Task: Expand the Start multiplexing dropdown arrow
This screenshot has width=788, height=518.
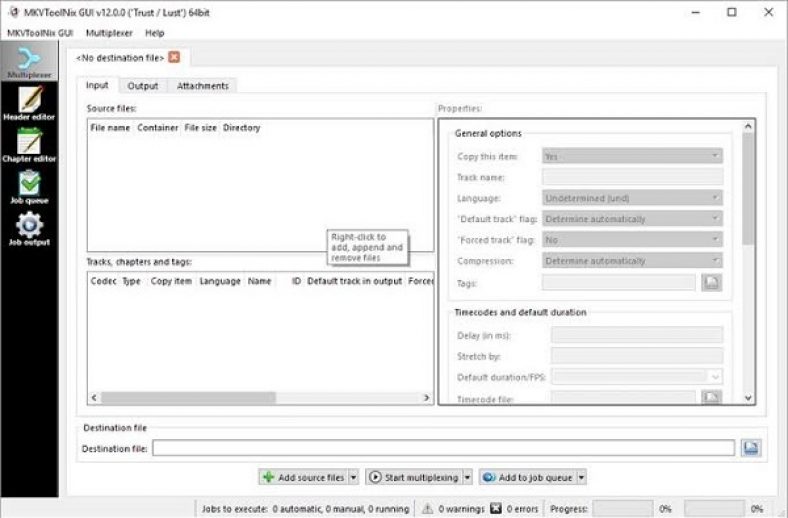Action: 467,477
